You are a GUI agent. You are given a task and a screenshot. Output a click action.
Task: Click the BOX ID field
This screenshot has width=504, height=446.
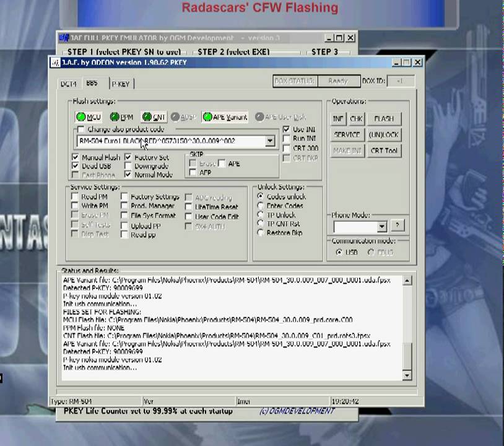click(x=401, y=81)
